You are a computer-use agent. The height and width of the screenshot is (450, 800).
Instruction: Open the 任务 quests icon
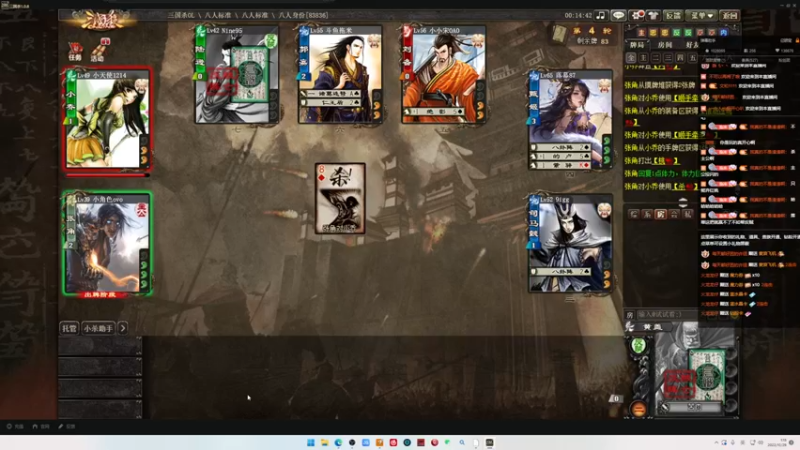click(75, 51)
